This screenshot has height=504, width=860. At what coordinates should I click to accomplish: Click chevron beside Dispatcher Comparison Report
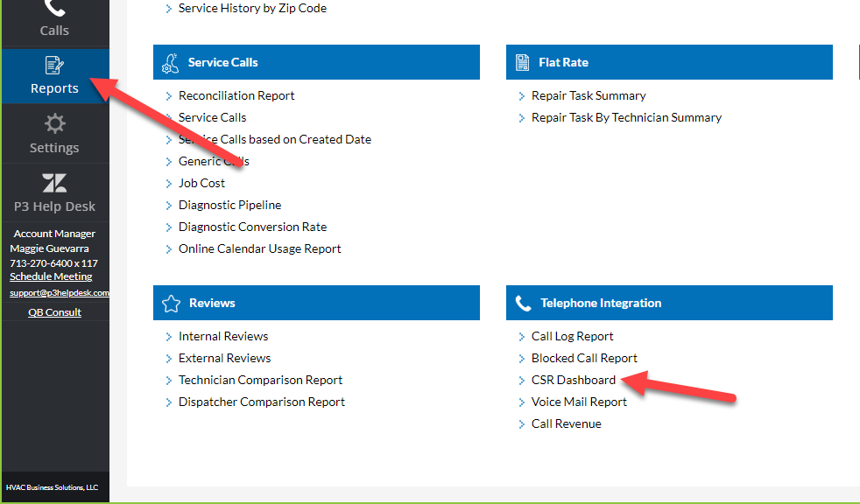tap(169, 402)
